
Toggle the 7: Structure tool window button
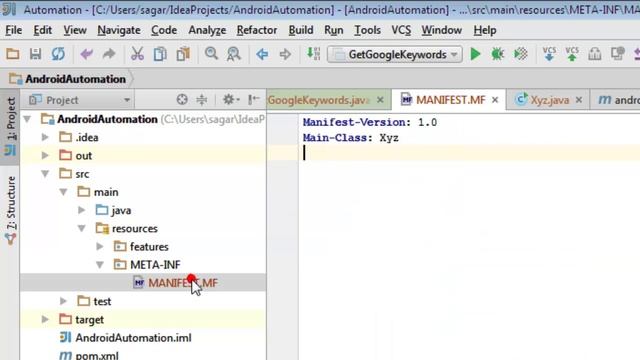click(10, 209)
